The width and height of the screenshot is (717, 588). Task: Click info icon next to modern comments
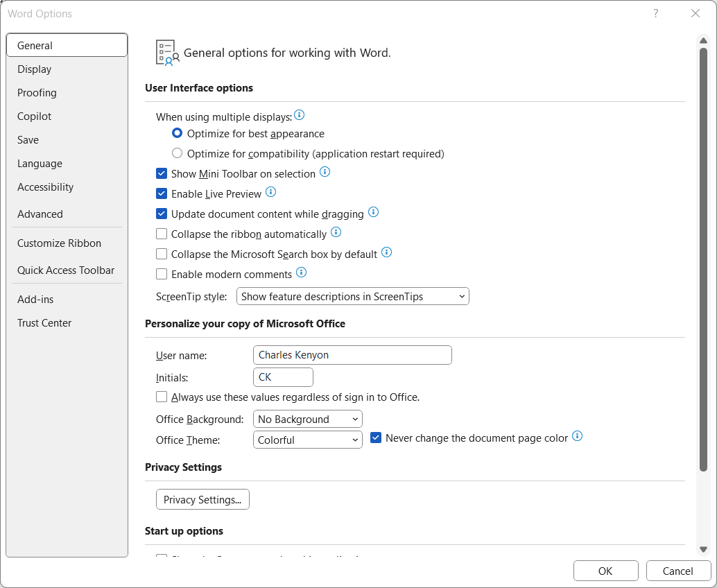click(301, 273)
